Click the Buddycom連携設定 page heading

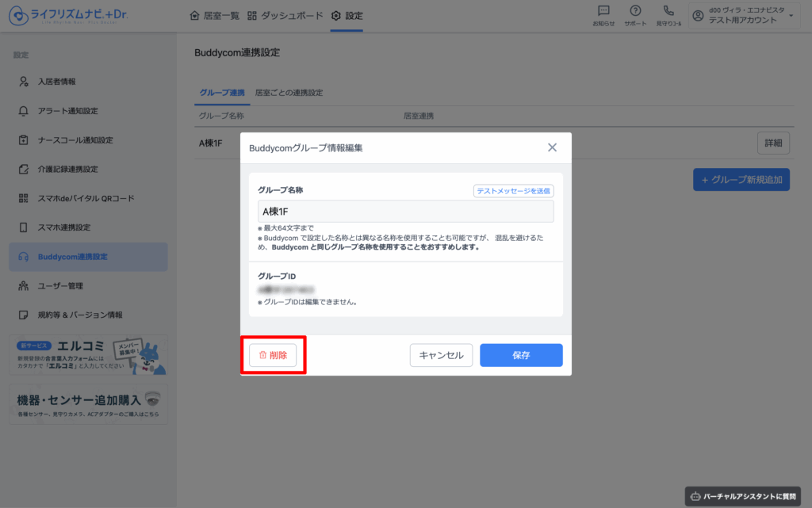click(x=237, y=52)
